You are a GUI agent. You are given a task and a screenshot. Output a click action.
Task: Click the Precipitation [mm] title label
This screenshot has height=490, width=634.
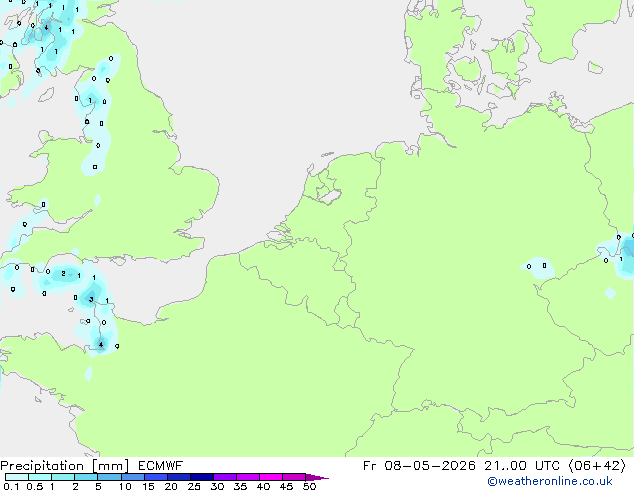pyautogui.click(x=65, y=466)
